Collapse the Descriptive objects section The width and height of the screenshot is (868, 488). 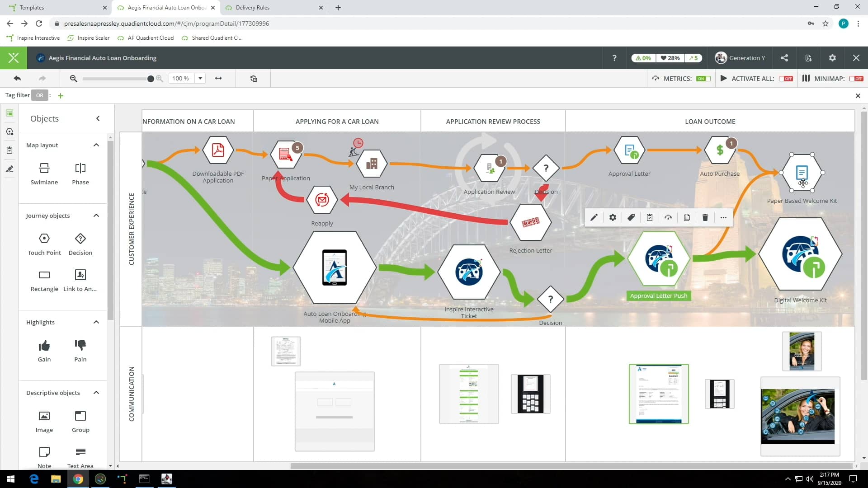tap(96, 393)
